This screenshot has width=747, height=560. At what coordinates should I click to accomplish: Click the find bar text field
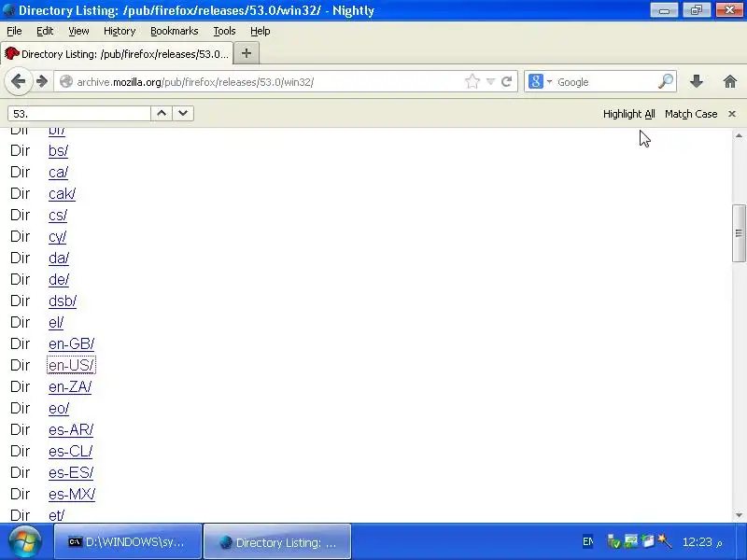tap(79, 113)
